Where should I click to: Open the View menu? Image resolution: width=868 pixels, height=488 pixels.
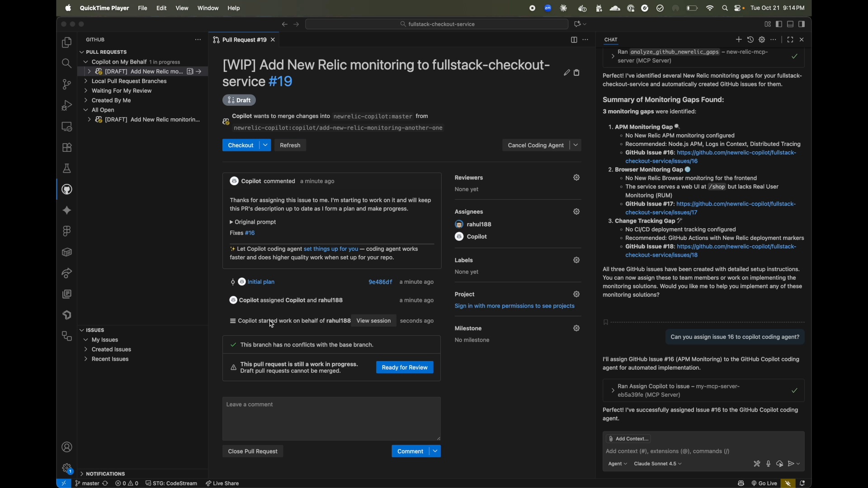pos(182,8)
